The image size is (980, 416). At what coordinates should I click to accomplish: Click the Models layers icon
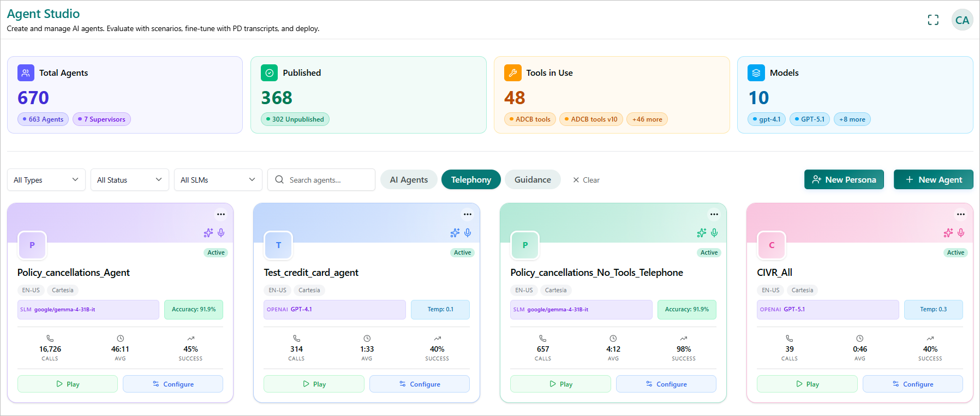coord(756,73)
